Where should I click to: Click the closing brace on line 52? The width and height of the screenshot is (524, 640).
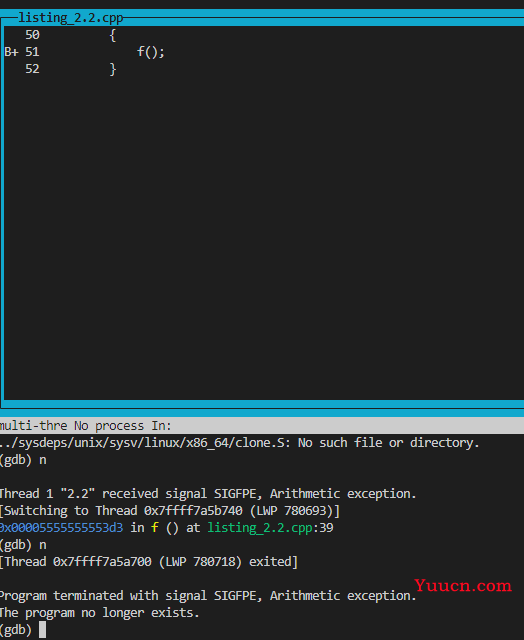click(x=113, y=69)
